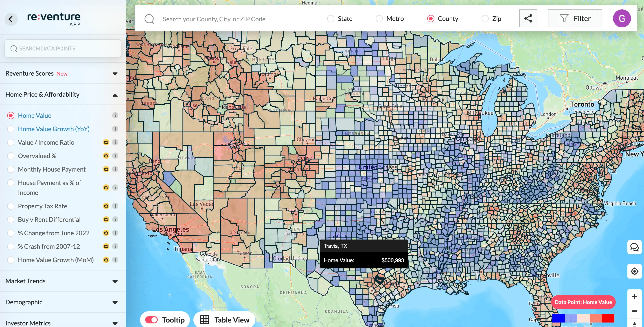Open the Table View
The height and width of the screenshot is (327, 644).
pyautogui.click(x=224, y=320)
